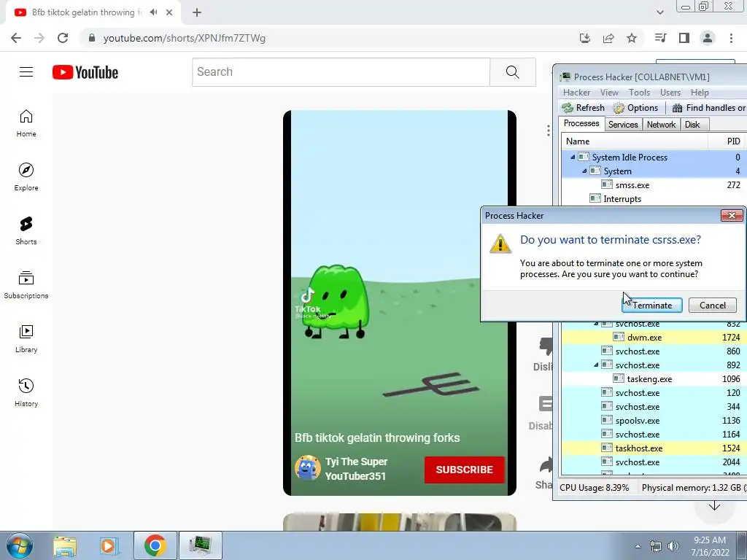Focus the YouTube Search input field
Viewport: 747px width, 560px height.
[x=341, y=72]
